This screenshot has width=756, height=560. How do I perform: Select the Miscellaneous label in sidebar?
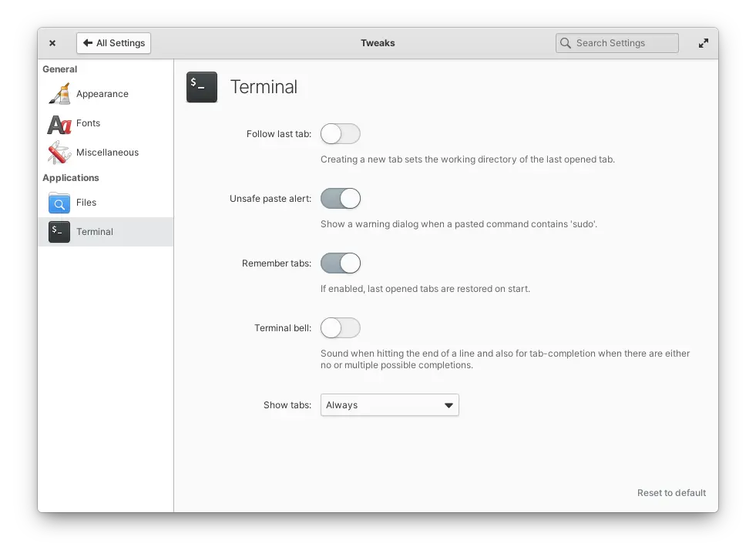tap(107, 153)
